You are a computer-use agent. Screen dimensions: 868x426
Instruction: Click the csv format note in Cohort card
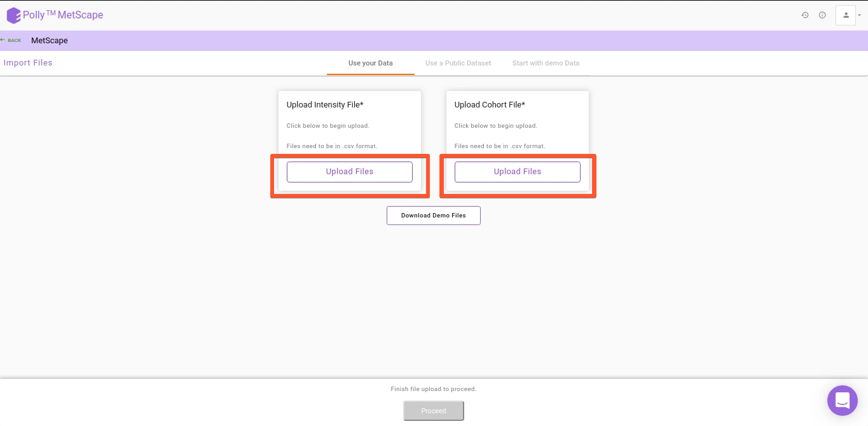(500, 146)
